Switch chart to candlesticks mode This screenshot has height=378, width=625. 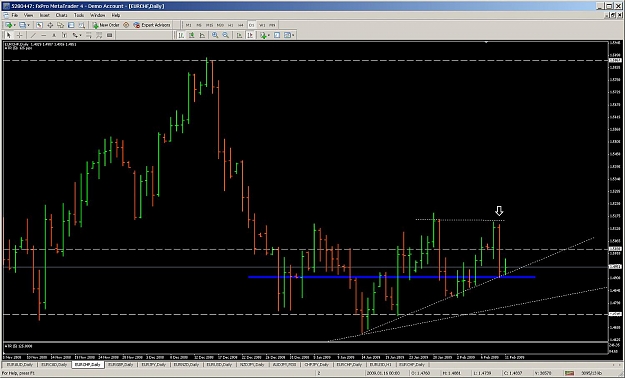tap(192, 35)
